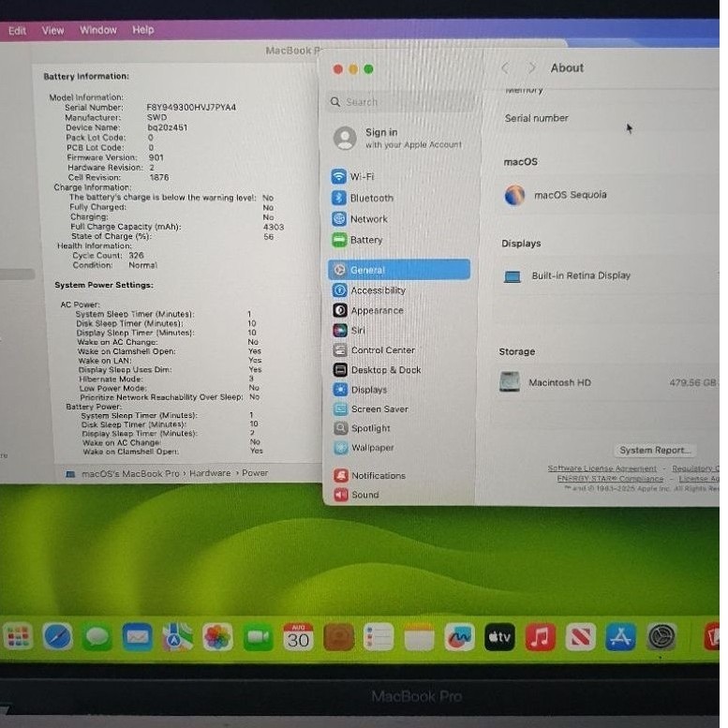Open the View menu
Viewport: 728px width, 728px height.
[52, 31]
